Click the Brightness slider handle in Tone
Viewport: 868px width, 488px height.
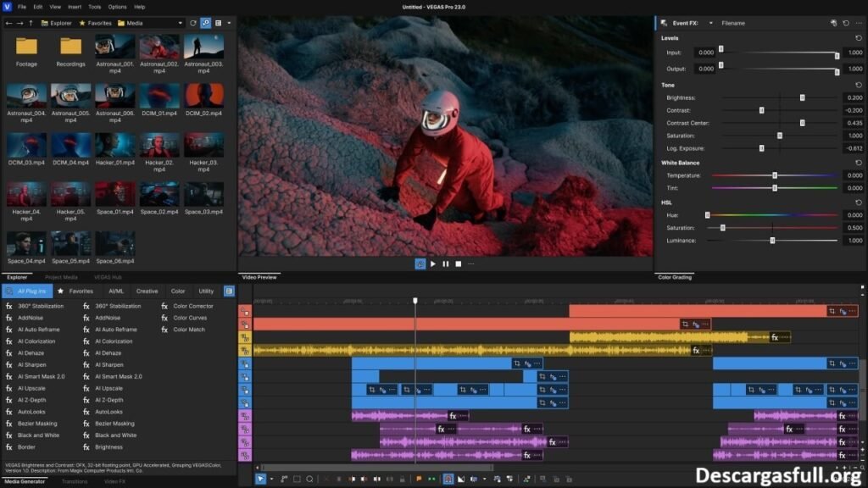(802, 97)
